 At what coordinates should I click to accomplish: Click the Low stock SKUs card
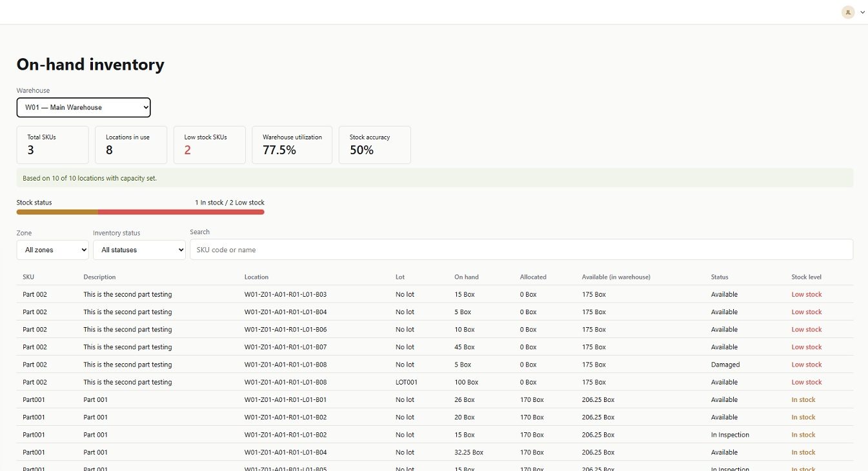click(210, 145)
